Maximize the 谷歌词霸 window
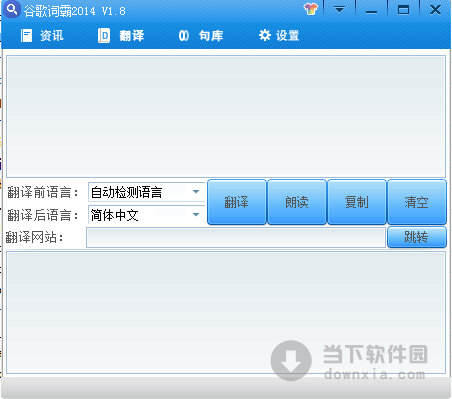This screenshot has height=399, width=452. pos(403,9)
